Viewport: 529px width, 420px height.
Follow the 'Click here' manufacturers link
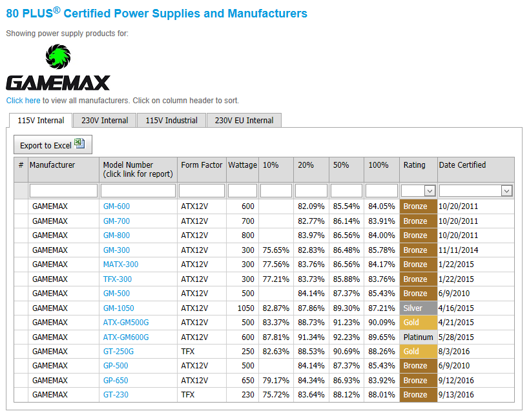tap(23, 101)
